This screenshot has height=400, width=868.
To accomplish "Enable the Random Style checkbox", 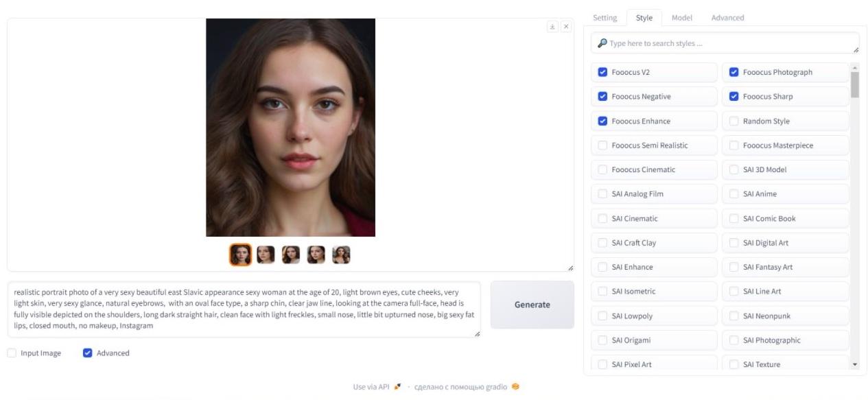I will tap(734, 121).
